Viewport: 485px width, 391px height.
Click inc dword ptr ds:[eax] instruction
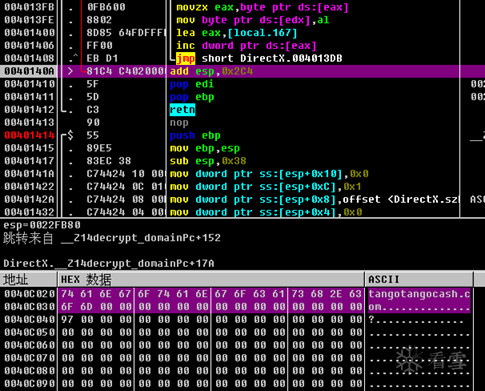[x=246, y=46]
